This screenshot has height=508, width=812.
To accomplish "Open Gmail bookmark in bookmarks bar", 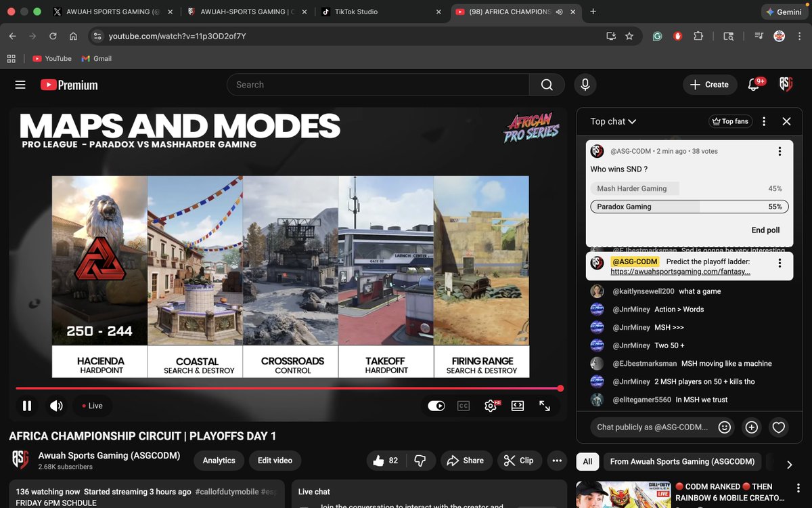I will (x=97, y=58).
